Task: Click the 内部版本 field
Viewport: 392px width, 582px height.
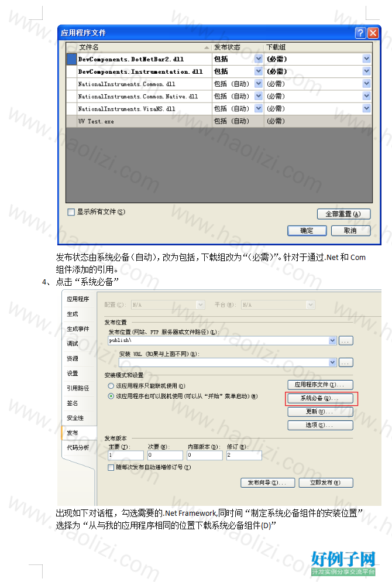Action: 205,455
